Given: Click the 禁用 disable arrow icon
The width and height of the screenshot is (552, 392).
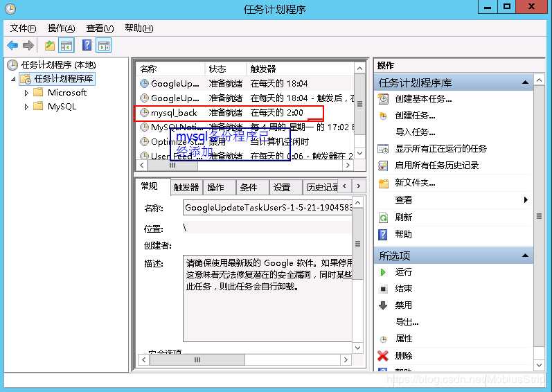Looking at the screenshot, I should click(x=384, y=305).
